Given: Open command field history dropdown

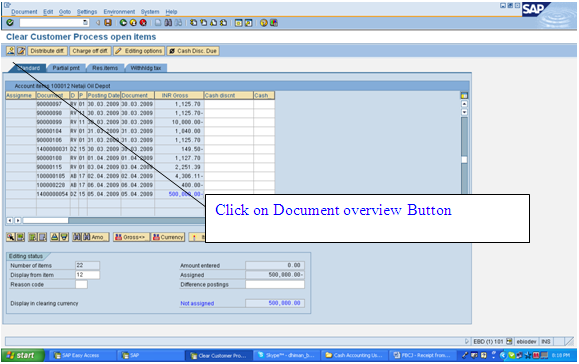Looking at the screenshot, I should click(x=86, y=23).
